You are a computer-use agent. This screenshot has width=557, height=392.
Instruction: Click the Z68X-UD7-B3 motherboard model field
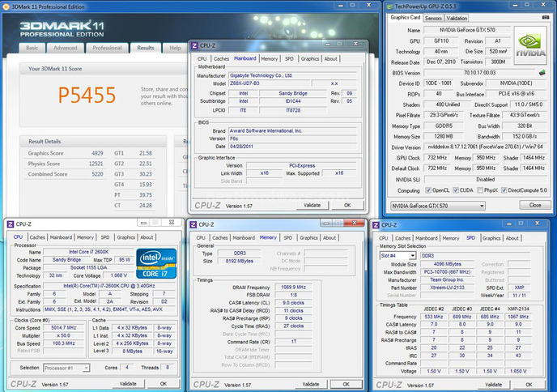tap(269, 83)
